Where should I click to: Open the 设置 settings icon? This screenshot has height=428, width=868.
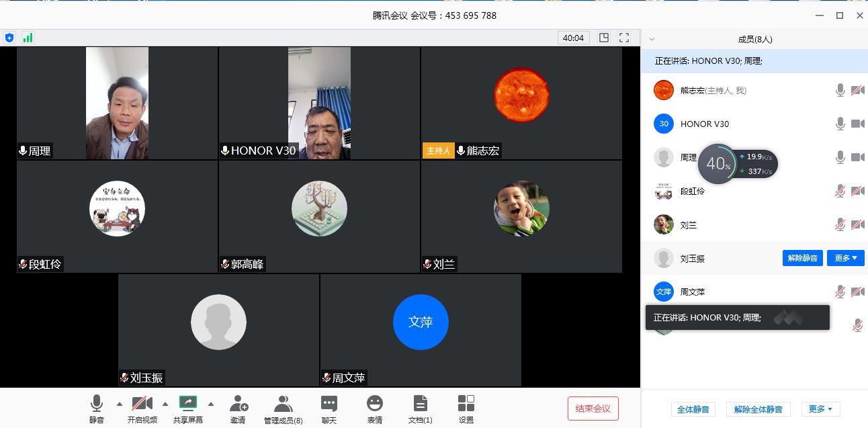466,404
